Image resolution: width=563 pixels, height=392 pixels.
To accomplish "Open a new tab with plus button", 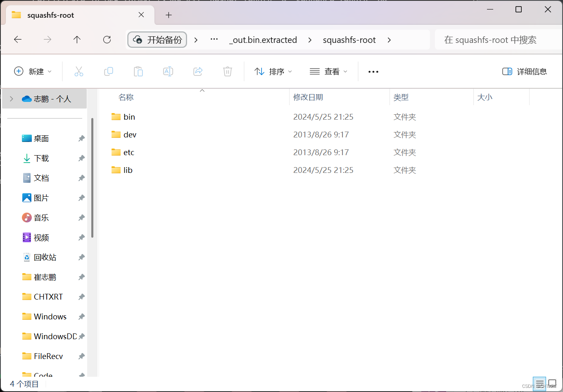I will [x=169, y=15].
